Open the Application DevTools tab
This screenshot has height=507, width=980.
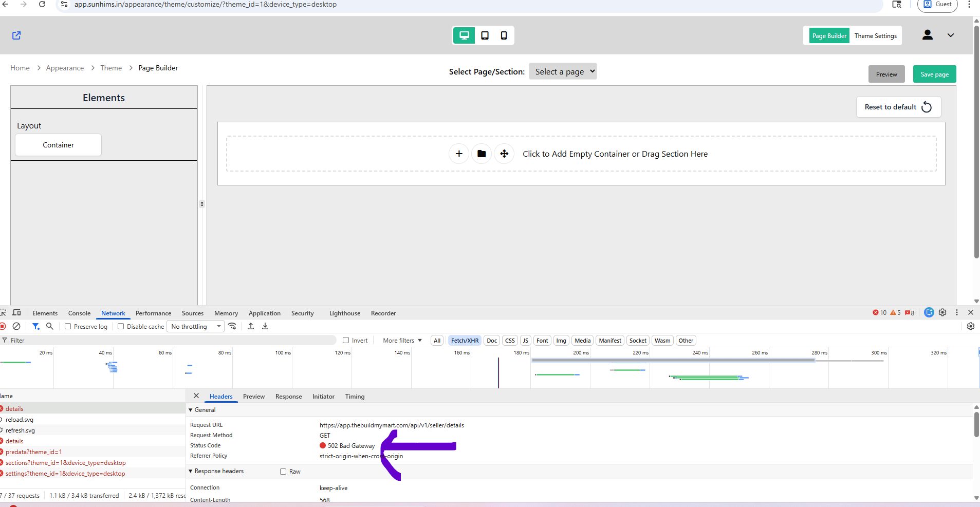click(x=265, y=313)
